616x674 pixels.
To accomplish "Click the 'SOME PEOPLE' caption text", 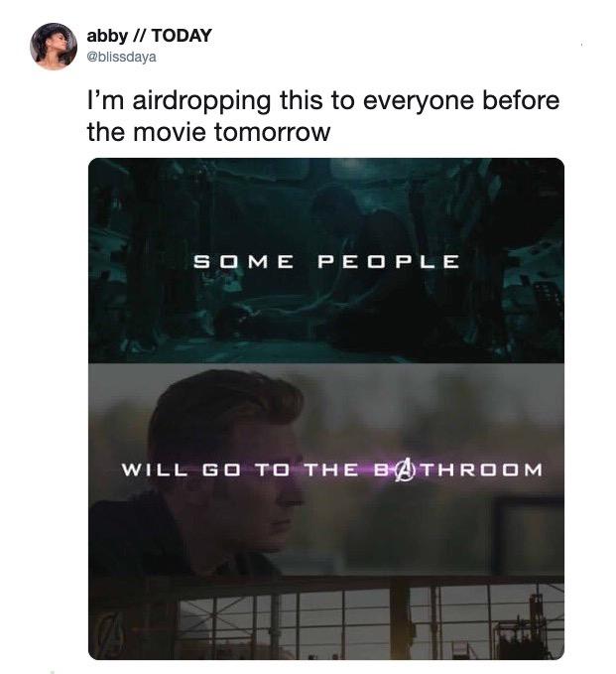I will click(326, 262).
